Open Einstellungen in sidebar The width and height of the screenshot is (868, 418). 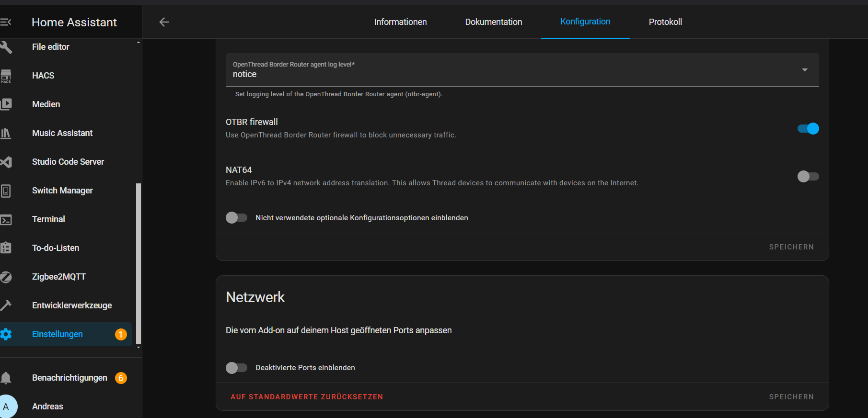(66, 334)
